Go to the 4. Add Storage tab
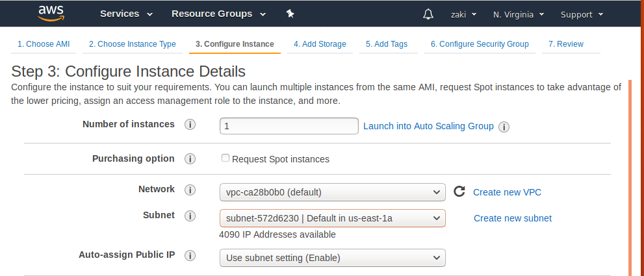Image resolution: width=644 pixels, height=276 pixels. (x=320, y=44)
